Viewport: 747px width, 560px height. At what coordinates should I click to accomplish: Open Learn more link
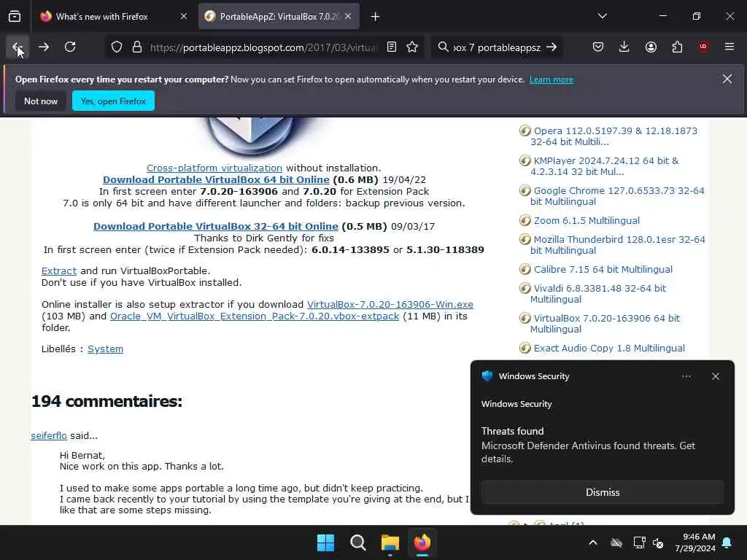[x=551, y=79]
